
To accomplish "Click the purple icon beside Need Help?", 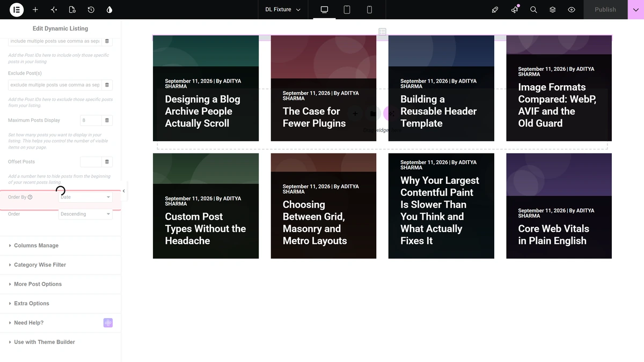I will point(108,323).
